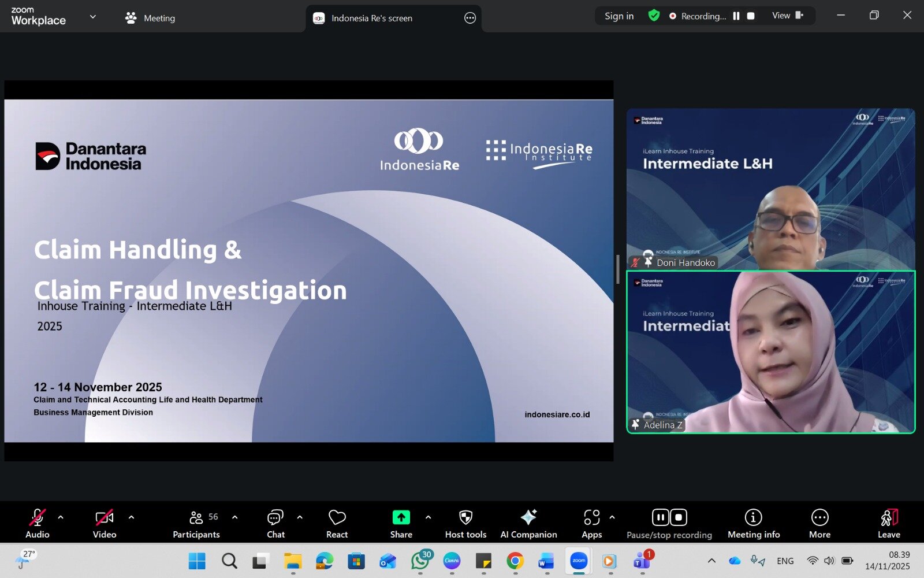
Task: Turn on camera with Video button
Action: click(x=105, y=523)
